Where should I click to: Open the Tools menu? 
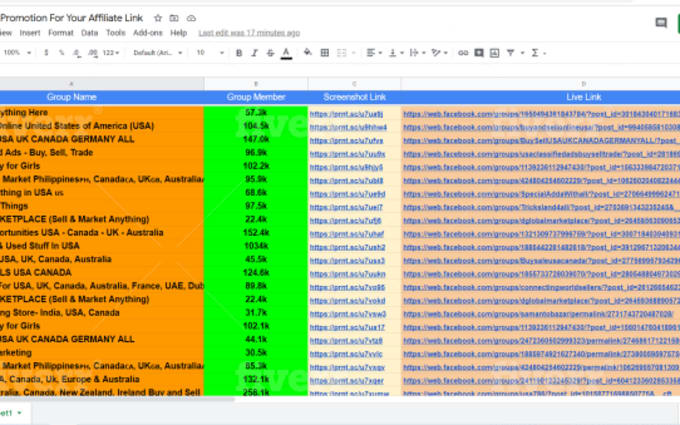pyautogui.click(x=115, y=33)
